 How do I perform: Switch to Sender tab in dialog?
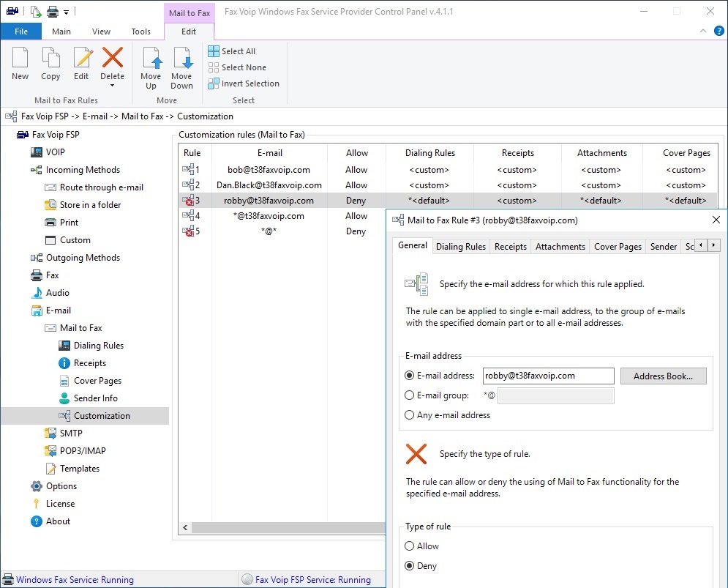click(663, 247)
